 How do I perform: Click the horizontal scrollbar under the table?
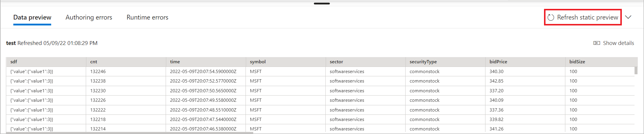pos(130,133)
